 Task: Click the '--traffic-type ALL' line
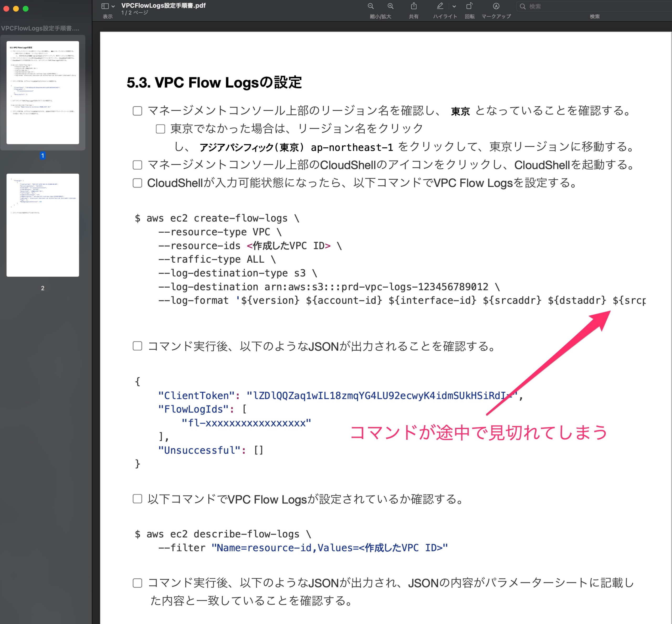tap(217, 259)
